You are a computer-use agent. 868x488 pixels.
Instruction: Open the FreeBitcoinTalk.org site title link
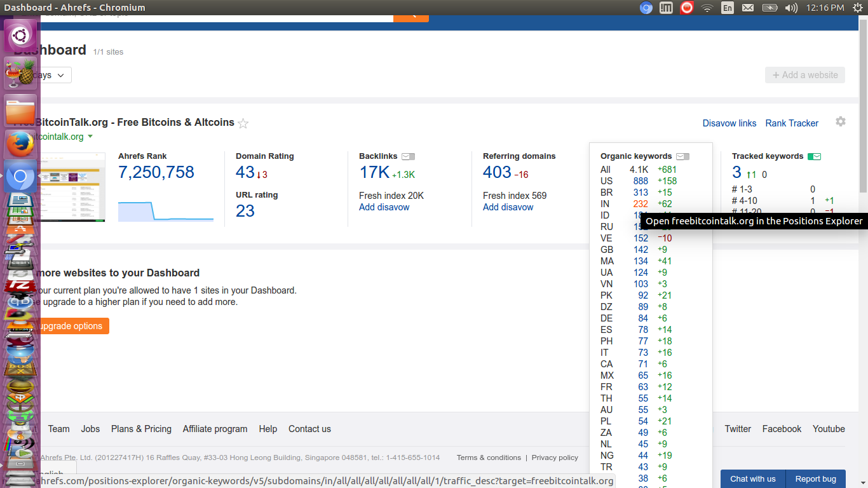[137, 123]
